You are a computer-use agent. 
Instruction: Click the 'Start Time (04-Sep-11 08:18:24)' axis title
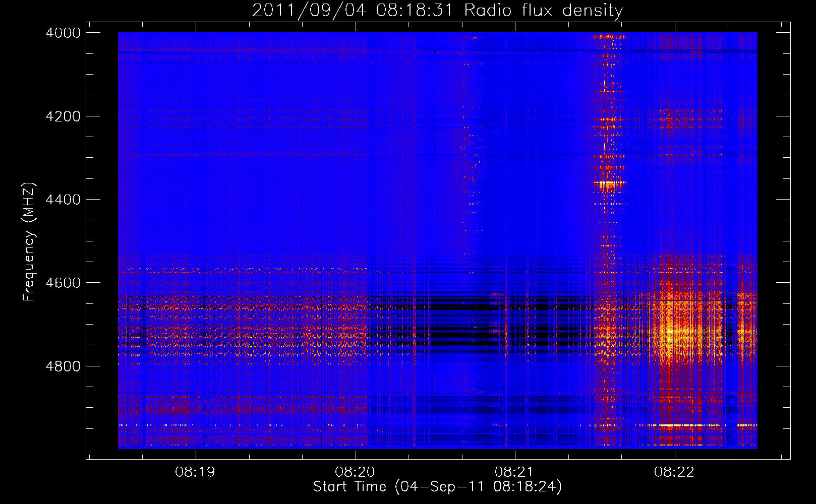(x=437, y=487)
